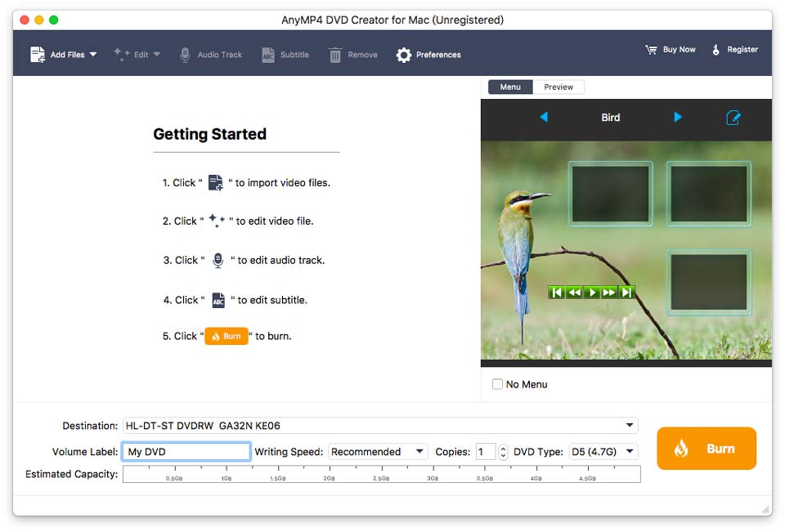Click the Remove trash icon
This screenshot has height=532, width=785.
[x=337, y=54]
